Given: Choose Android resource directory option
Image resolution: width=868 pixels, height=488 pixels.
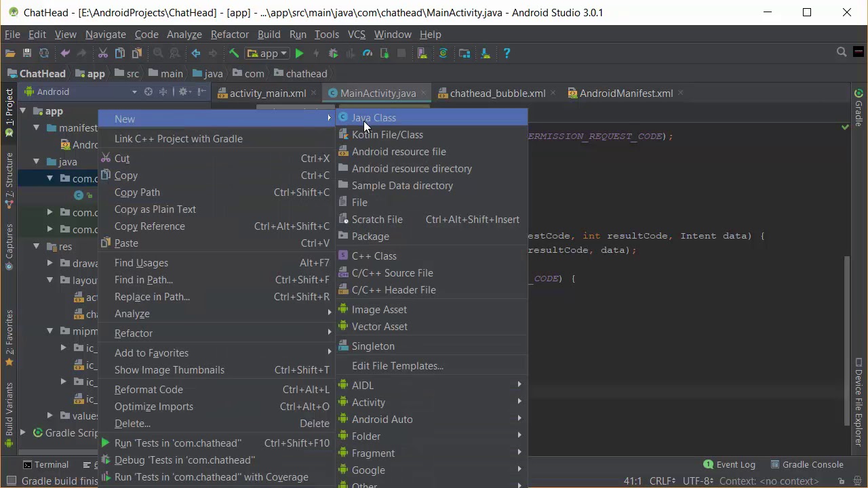Looking at the screenshot, I should (x=431, y=169).
